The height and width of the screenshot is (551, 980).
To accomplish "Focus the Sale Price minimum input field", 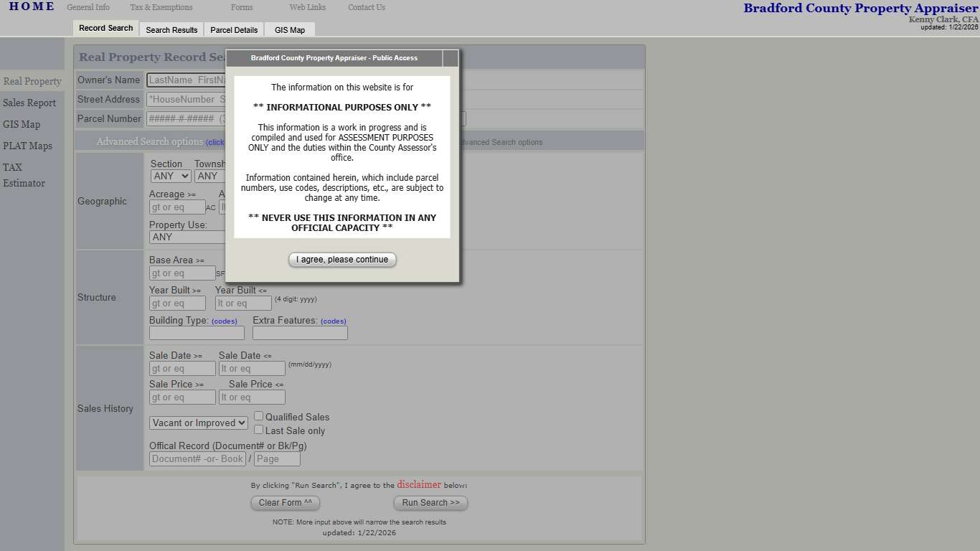I will point(182,397).
